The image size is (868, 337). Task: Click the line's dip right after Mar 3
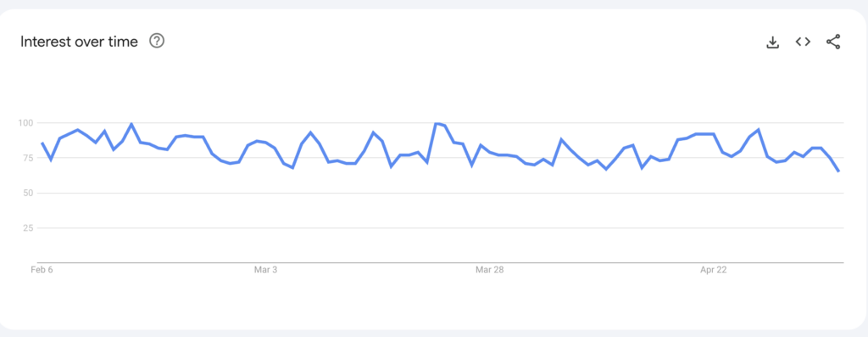point(292,167)
